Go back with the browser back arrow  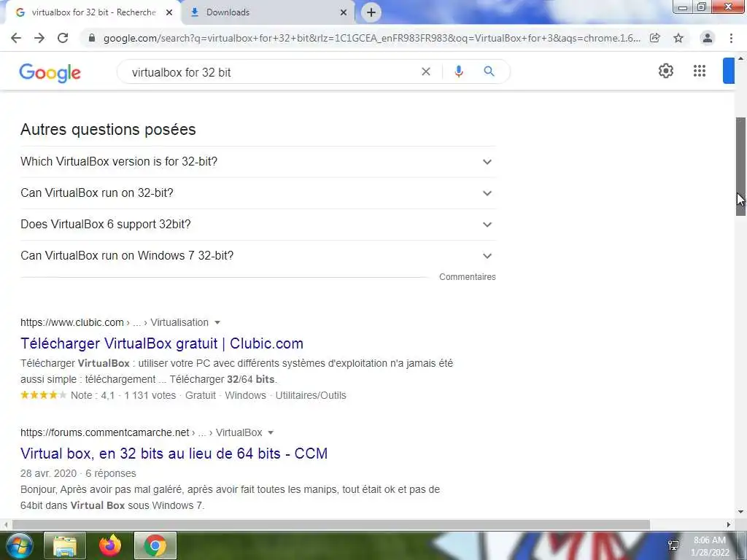(16, 38)
